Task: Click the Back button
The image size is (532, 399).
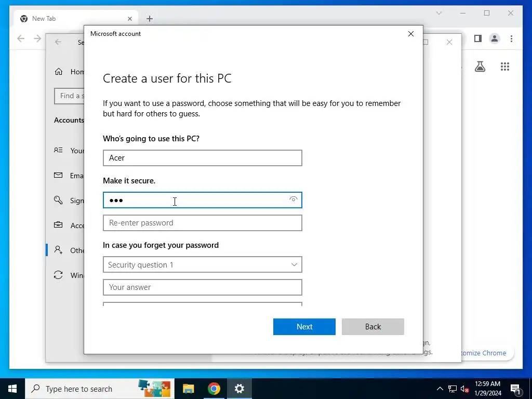Action: 373,327
